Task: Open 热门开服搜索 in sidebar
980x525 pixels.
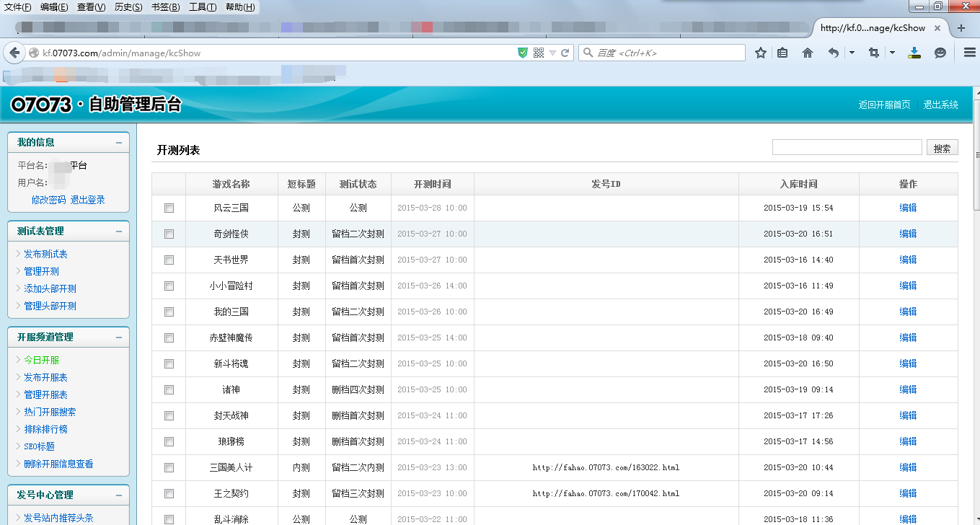Action: 50,412
